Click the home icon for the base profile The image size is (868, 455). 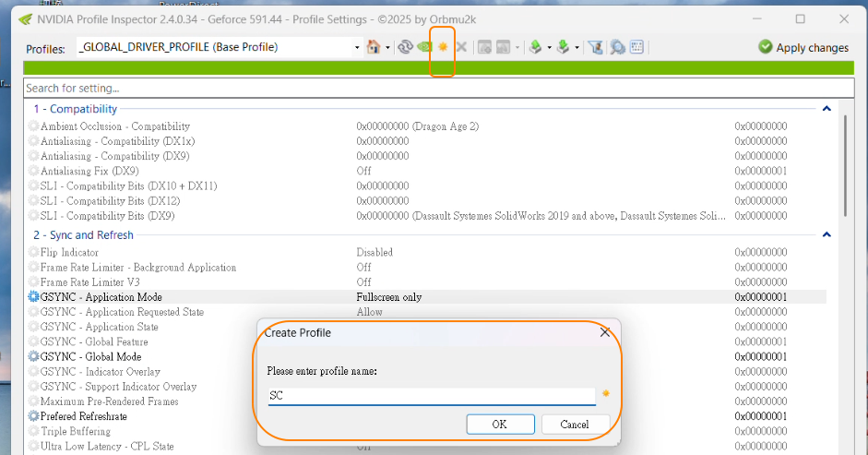pos(374,47)
